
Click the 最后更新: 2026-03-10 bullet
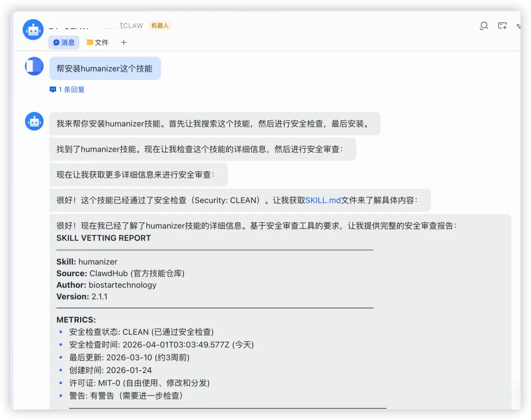(129, 358)
